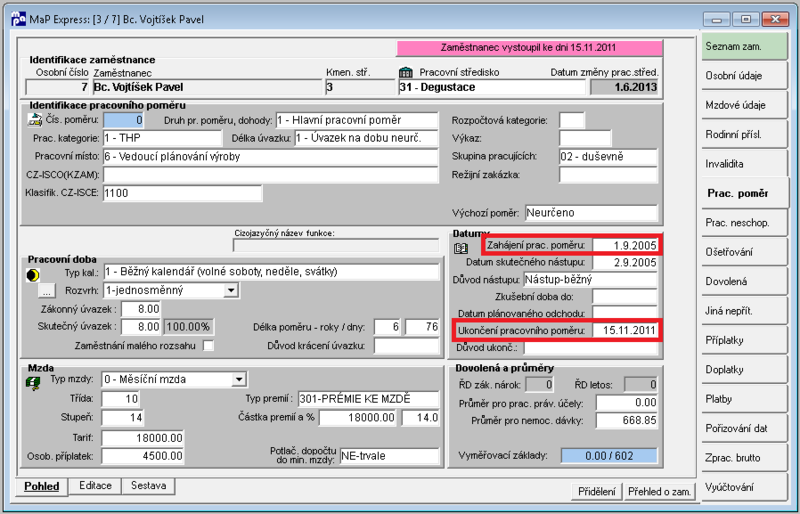800x514 pixels.
Task: Click the Skutečný úvazek value 8.00
Action: [x=141, y=327]
